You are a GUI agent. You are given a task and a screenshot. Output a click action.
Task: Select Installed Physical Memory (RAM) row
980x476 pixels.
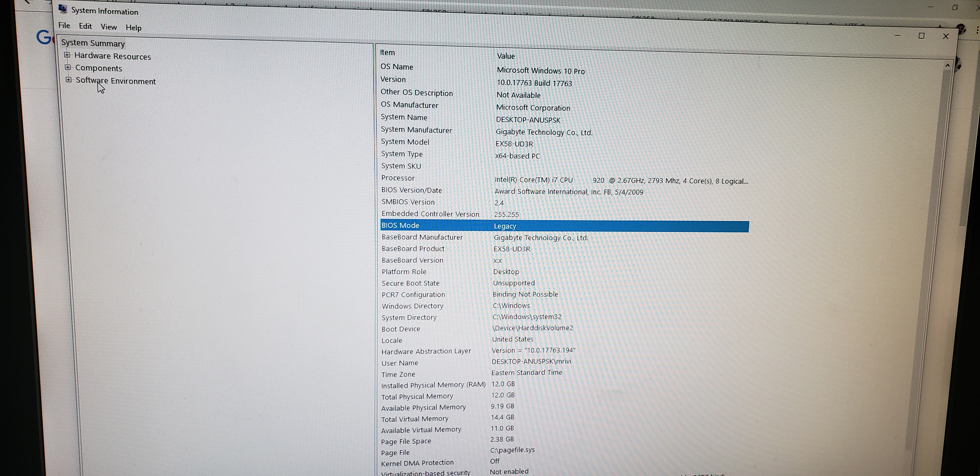565,385
